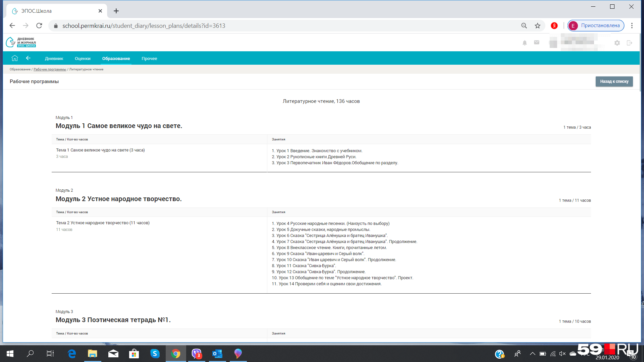Go forward in browser history
The width and height of the screenshot is (644, 362).
point(26,26)
